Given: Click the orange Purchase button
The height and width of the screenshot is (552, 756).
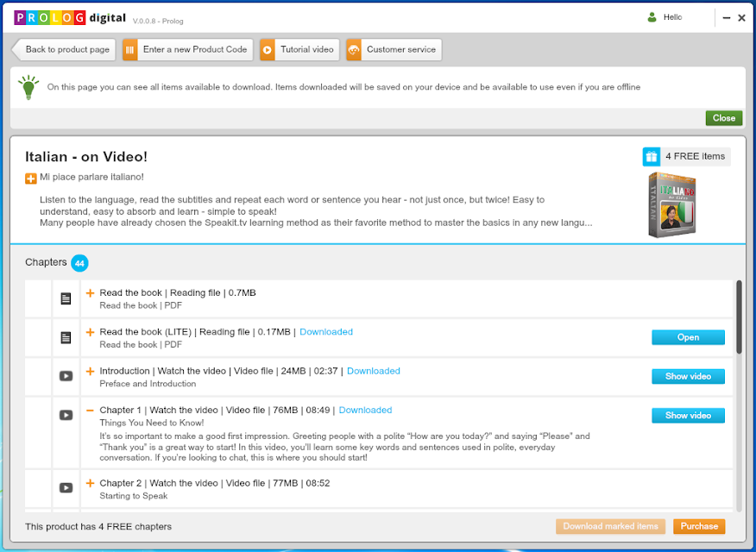Looking at the screenshot, I should pyautogui.click(x=699, y=526).
